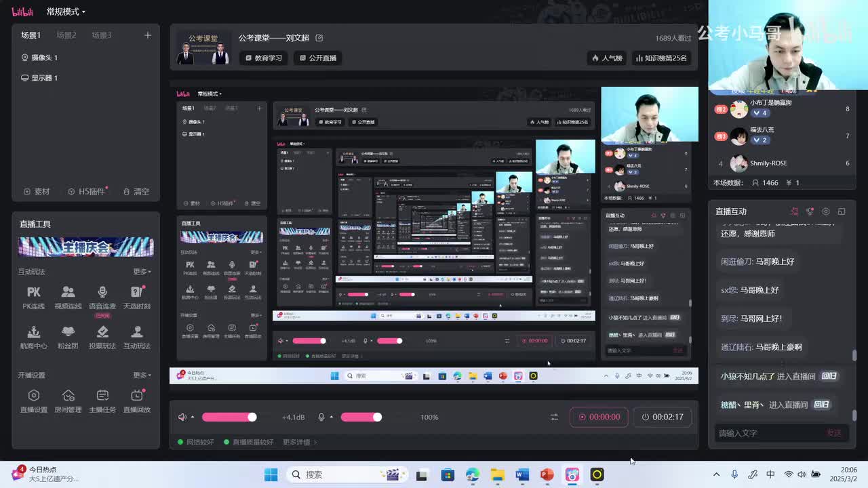The width and height of the screenshot is (868, 488).
Task: Adjust the speaker volume slider
Action: click(x=229, y=417)
